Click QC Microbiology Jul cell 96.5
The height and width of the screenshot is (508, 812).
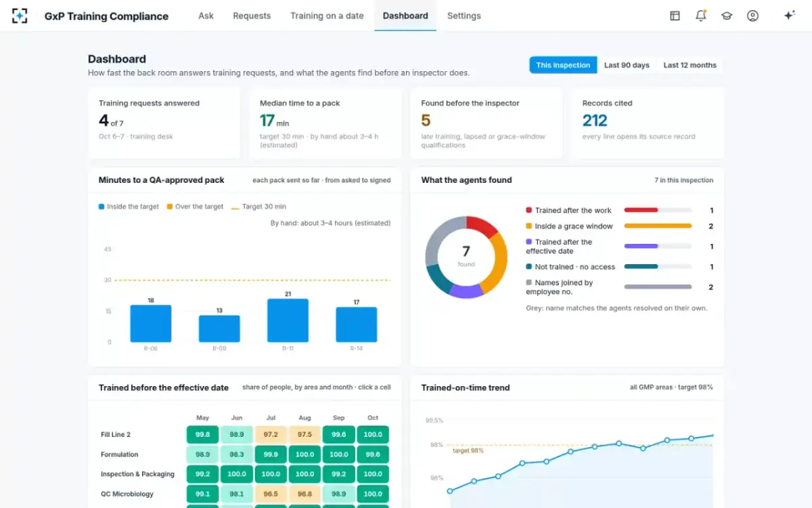coord(271,494)
